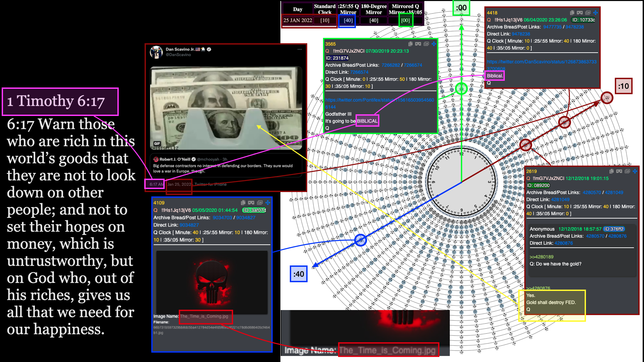Screen dimensions: 644x362
Task: Open archive bread link 9477735 in post 4418
Action: pos(552,27)
